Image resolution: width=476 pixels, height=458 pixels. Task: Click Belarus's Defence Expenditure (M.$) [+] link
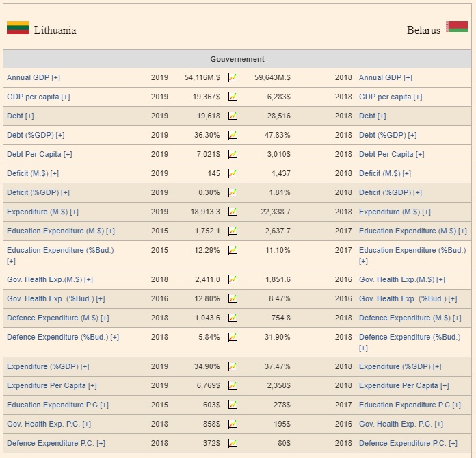click(x=410, y=318)
